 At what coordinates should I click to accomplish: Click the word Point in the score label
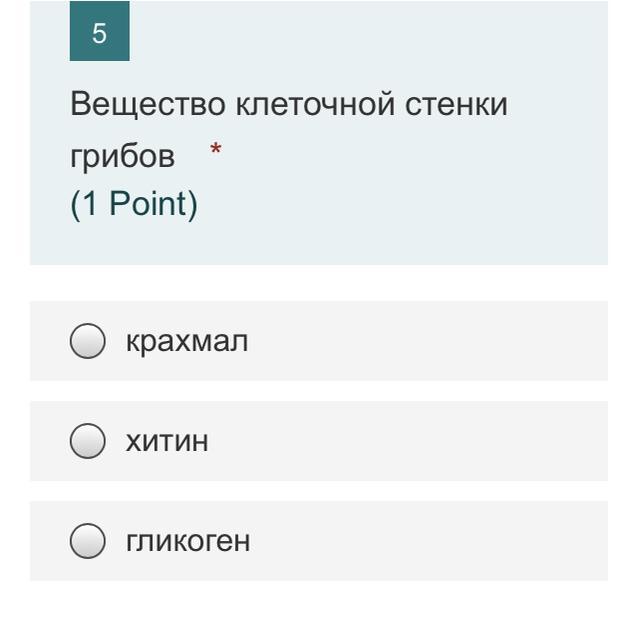coord(147,203)
